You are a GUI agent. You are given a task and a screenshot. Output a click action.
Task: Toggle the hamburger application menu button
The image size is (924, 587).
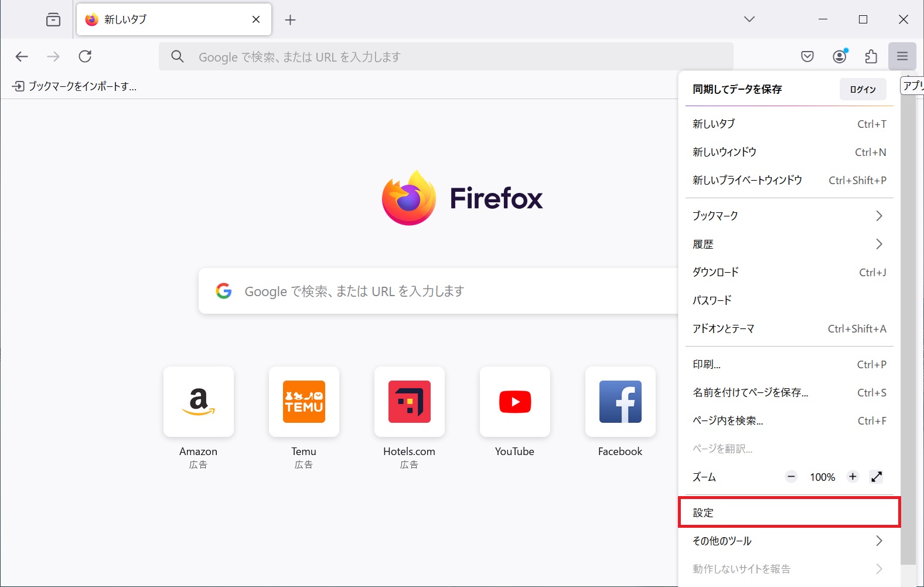coord(902,56)
